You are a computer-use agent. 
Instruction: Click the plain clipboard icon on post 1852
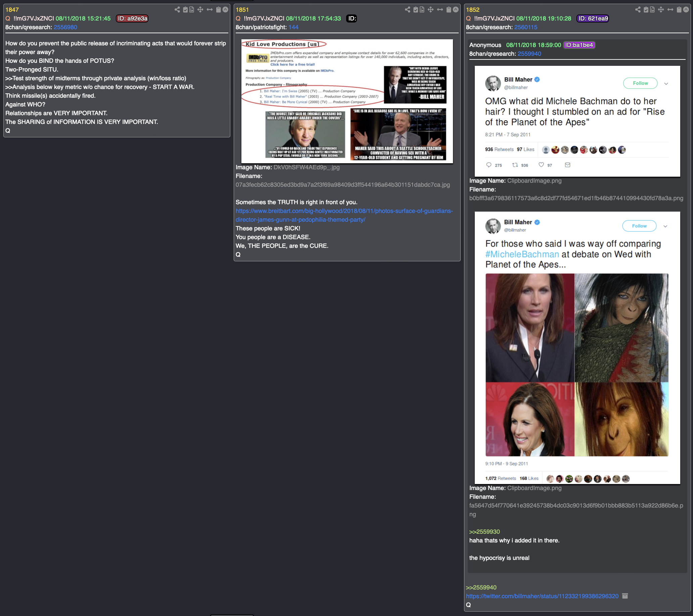(x=679, y=9)
